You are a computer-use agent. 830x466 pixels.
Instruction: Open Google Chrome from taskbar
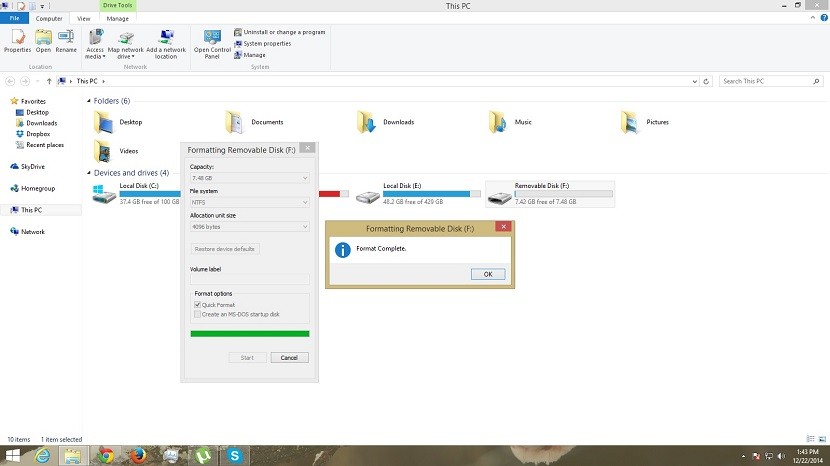[105, 456]
